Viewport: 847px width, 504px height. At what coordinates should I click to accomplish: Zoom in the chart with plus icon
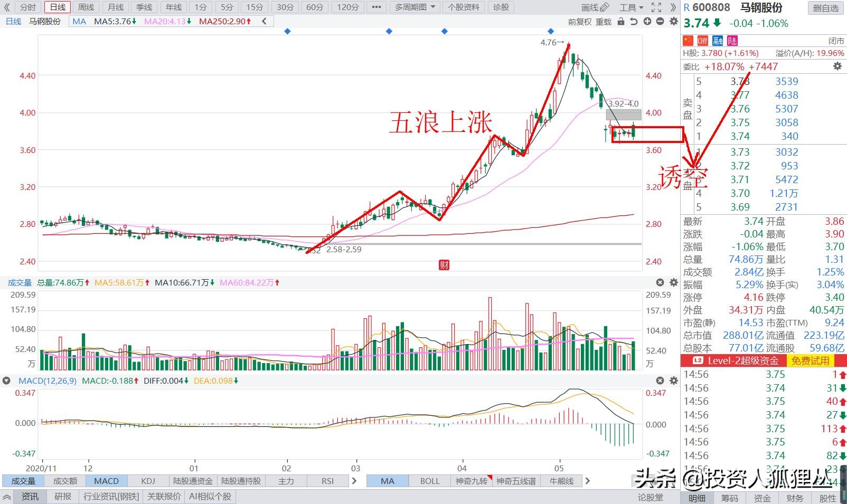[647, 22]
